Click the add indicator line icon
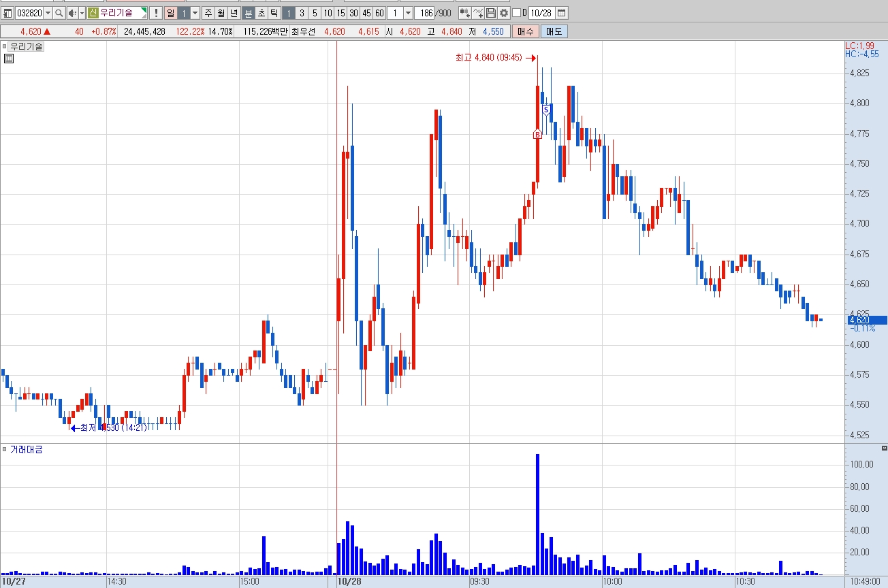Viewport: 888px width, 588px height. point(477,13)
